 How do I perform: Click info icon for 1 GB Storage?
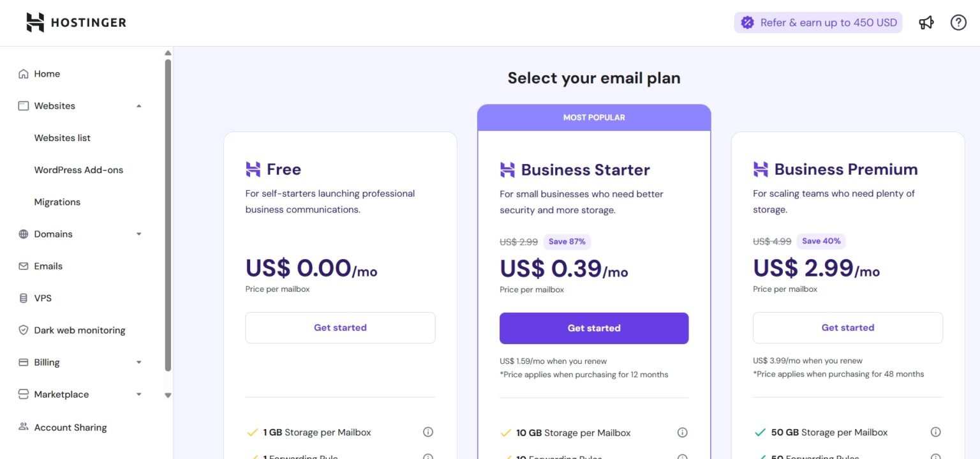(x=428, y=432)
